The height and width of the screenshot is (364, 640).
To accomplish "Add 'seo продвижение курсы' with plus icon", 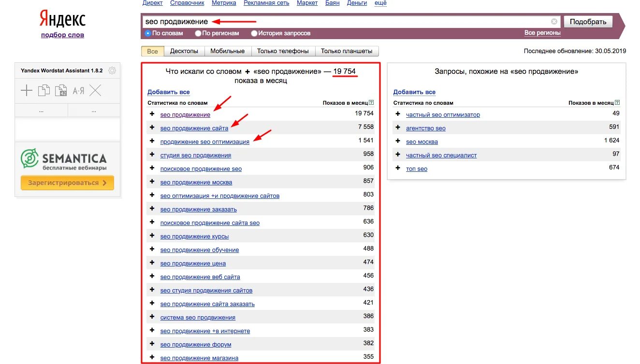I will (x=152, y=236).
